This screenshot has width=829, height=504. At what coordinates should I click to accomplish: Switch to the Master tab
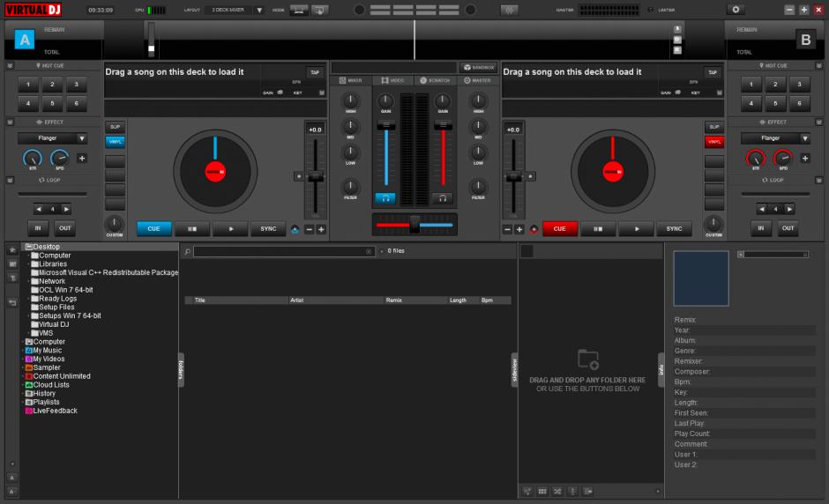[477, 80]
